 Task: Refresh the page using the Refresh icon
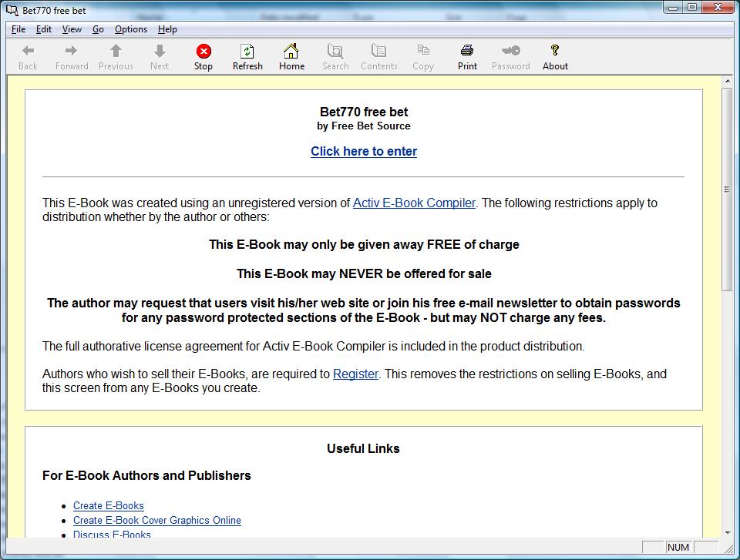point(247,51)
